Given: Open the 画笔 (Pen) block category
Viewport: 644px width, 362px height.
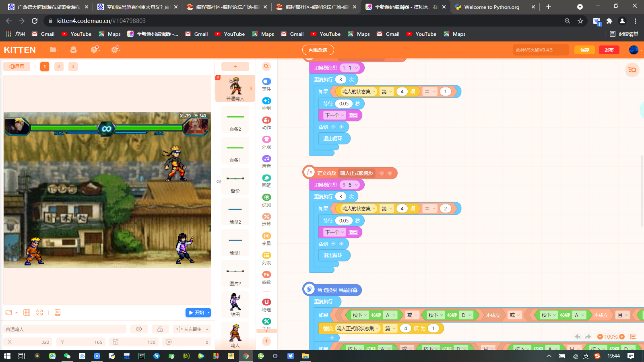Looking at the screenshot, I should tap(266, 181).
